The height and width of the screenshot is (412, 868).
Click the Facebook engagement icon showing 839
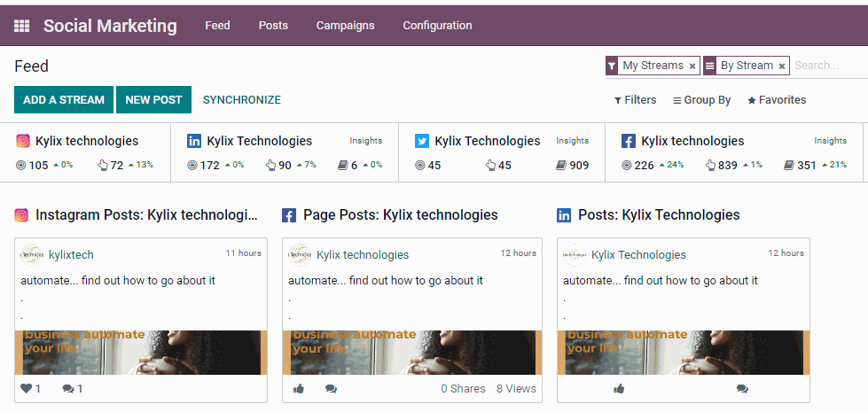pos(711,165)
